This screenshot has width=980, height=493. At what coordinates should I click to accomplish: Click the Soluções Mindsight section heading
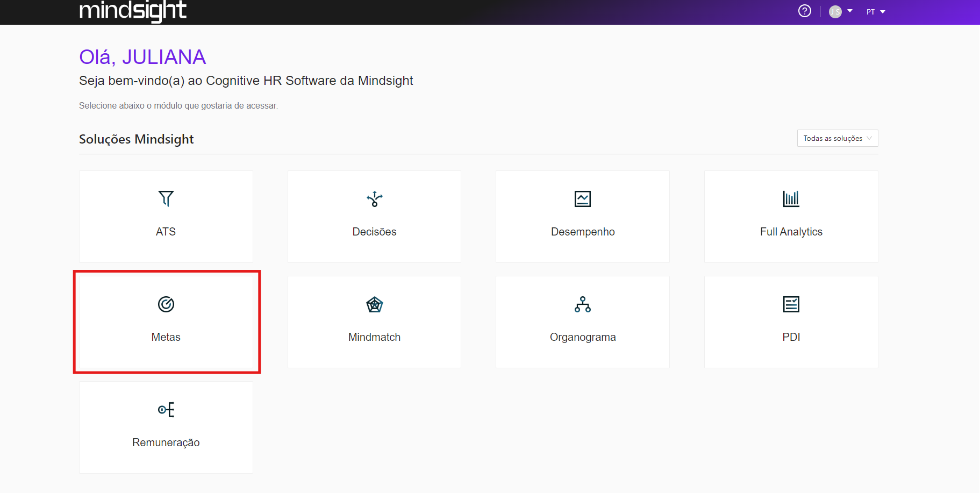(x=136, y=139)
